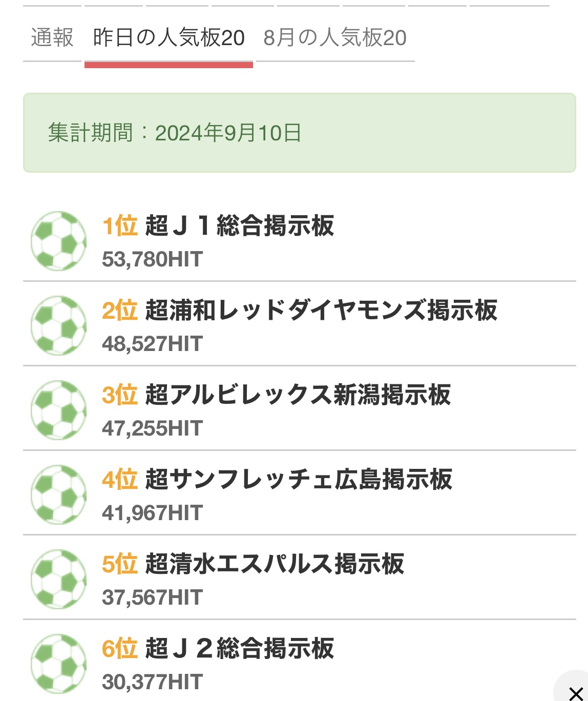Image resolution: width=588 pixels, height=701 pixels.
Task: Open the 8月の人気板20 tab
Action: click(x=335, y=38)
